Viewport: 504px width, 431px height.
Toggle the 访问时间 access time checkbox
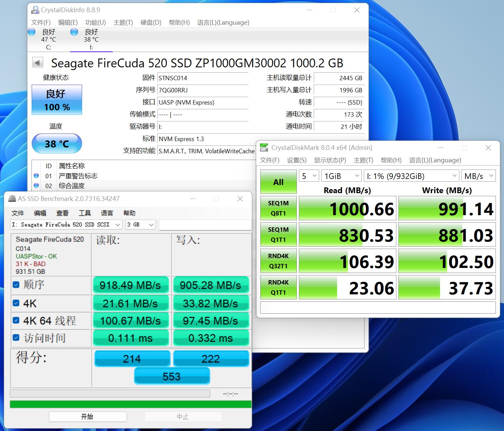(16, 337)
